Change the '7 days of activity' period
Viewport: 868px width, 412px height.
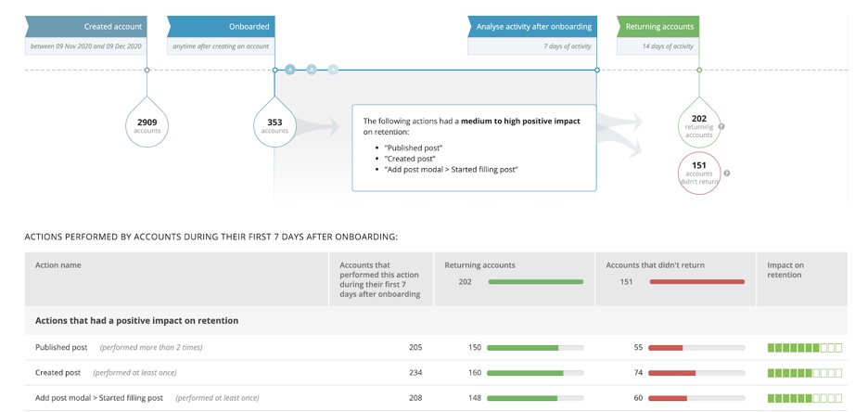(532, 46)
